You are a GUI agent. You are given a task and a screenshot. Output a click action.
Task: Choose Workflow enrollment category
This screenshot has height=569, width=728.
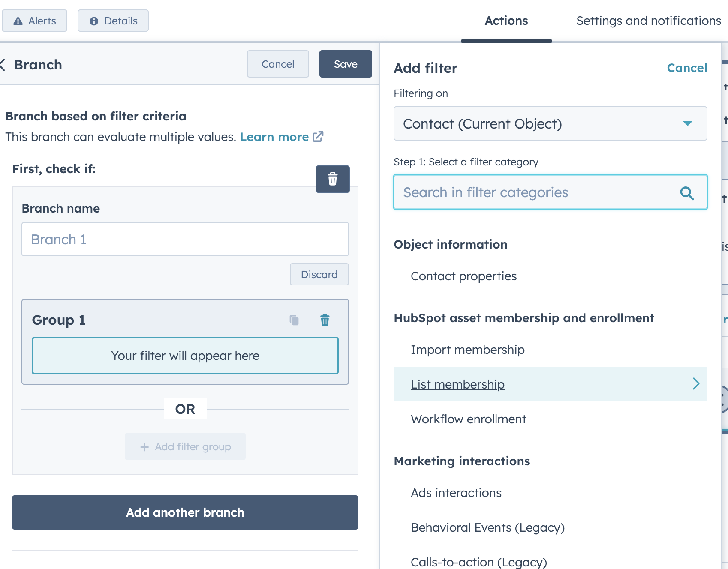coord(468,419)
